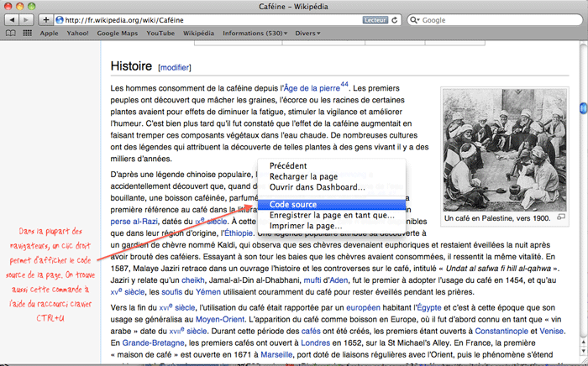Click the vertical scrollbar thumb
This screenshot has height=366, width=588.
583,107
